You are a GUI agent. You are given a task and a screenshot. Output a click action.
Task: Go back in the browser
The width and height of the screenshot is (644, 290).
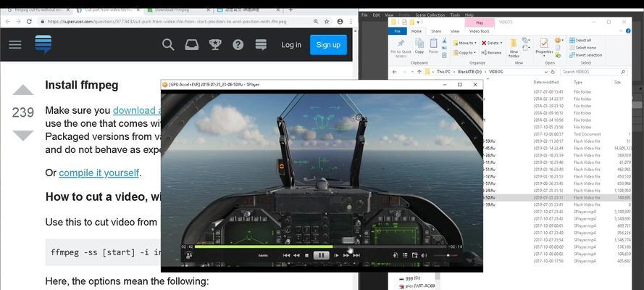pyautogui.click(x=7, y=21)
